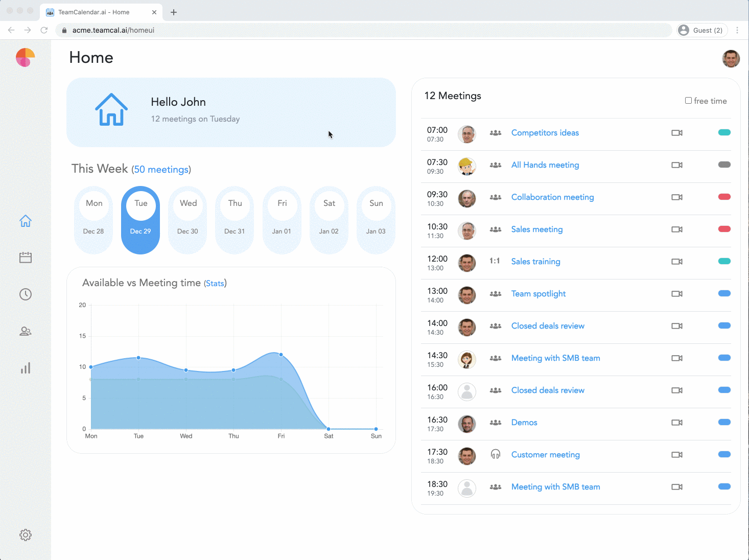Click the red color tag for Collaboration meeting
This screenshot has width=749, height=560.
724,197
